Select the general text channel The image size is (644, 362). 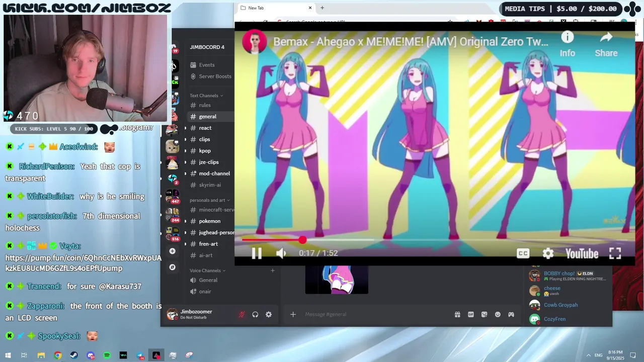point(208,117)
